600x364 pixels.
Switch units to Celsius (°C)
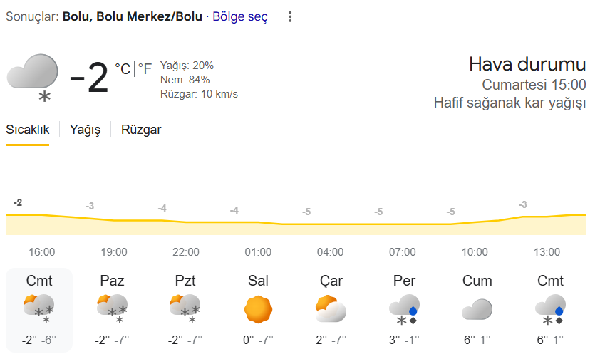123,69
